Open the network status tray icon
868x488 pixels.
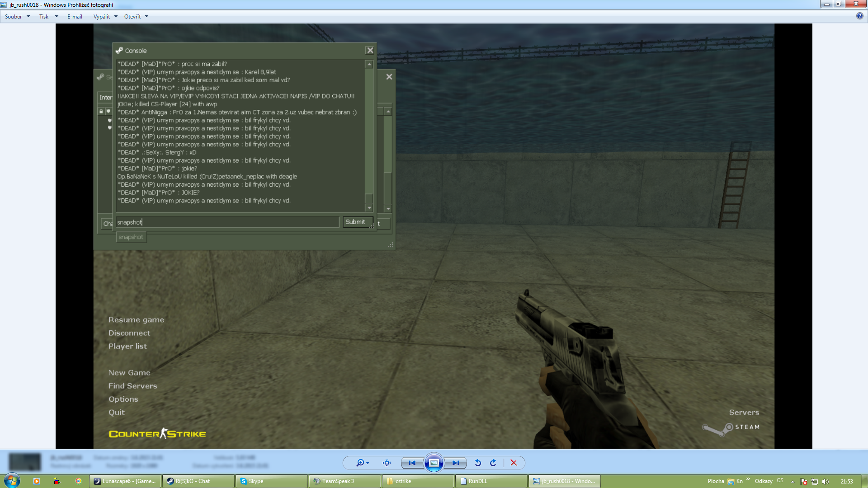815,482
